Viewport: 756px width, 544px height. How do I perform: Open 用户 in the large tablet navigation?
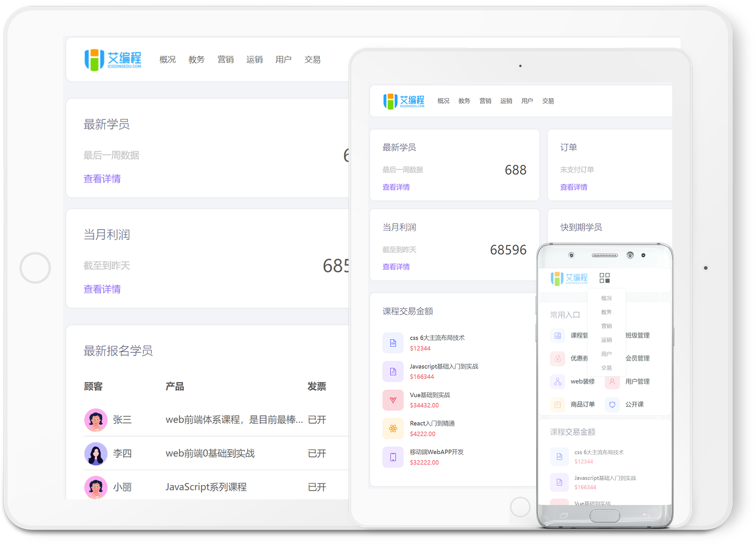[284, 60]
